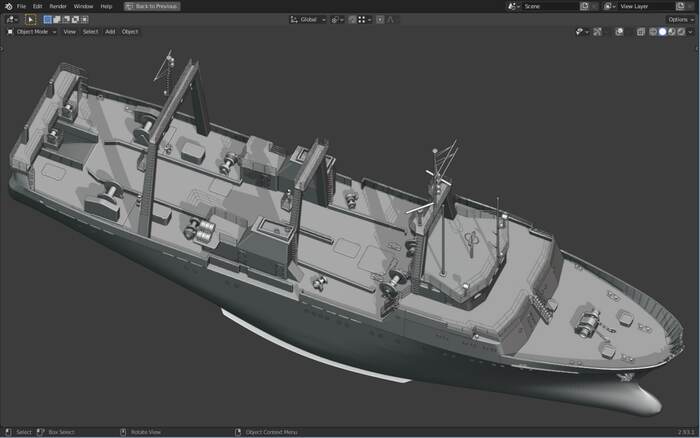
Task: Switch to solid viewport shading
Action: (x=662, y=32)
